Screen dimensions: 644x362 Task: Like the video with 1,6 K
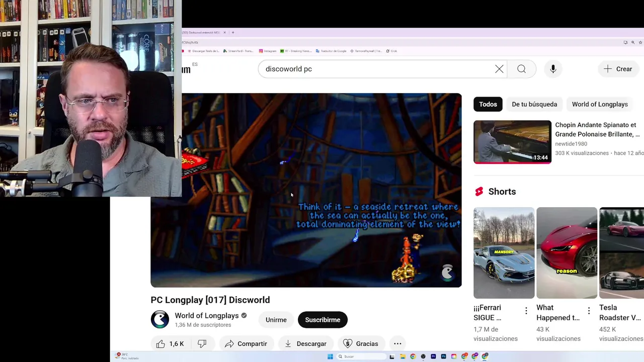pos(170,344)
